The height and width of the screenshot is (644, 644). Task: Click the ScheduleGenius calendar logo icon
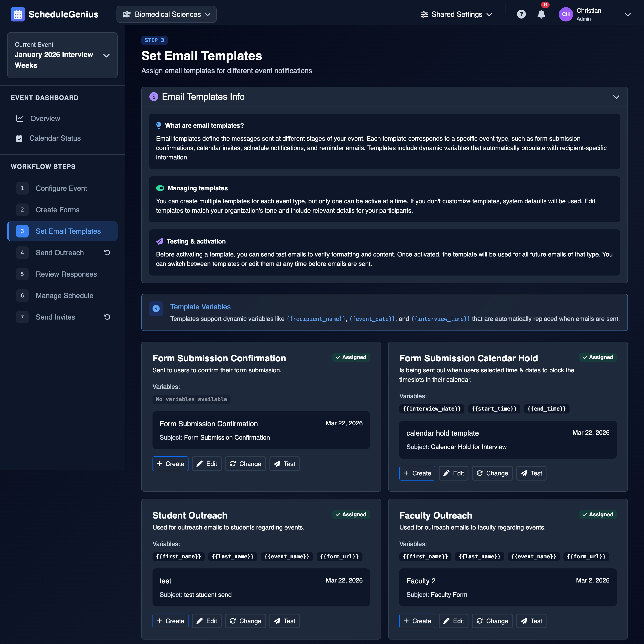tap(17, 14)
